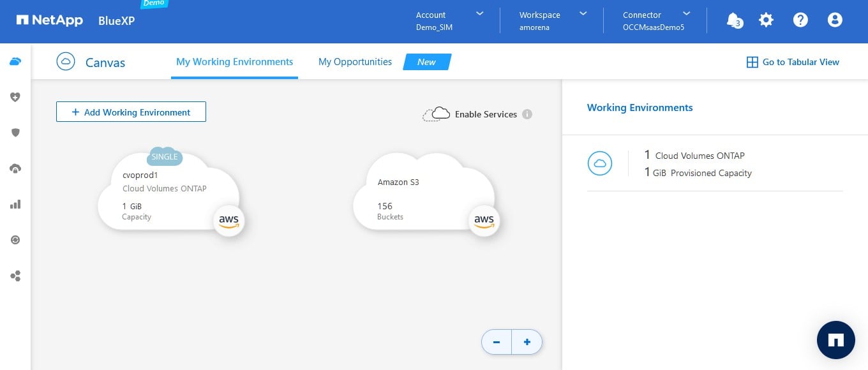The height and width of the screenshot is (370, 868).
Task: Switch to My Working Environments tab
Action: (234, 62)
